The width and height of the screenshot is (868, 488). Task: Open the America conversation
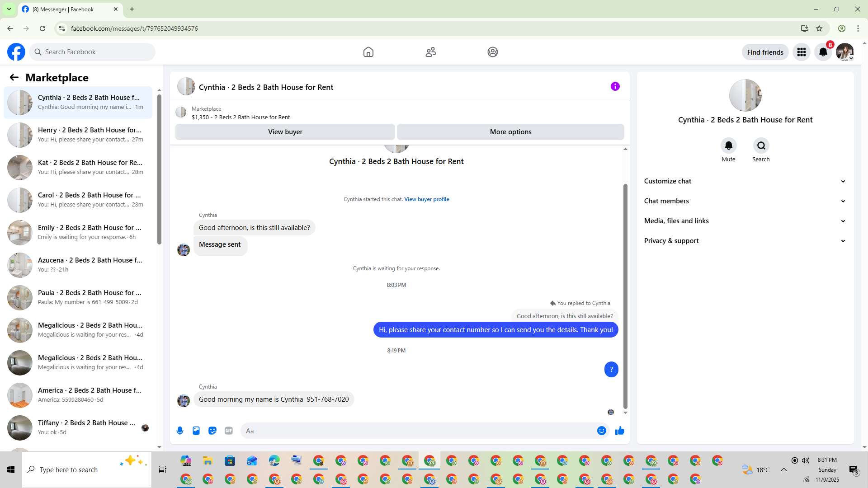point(78,395)
